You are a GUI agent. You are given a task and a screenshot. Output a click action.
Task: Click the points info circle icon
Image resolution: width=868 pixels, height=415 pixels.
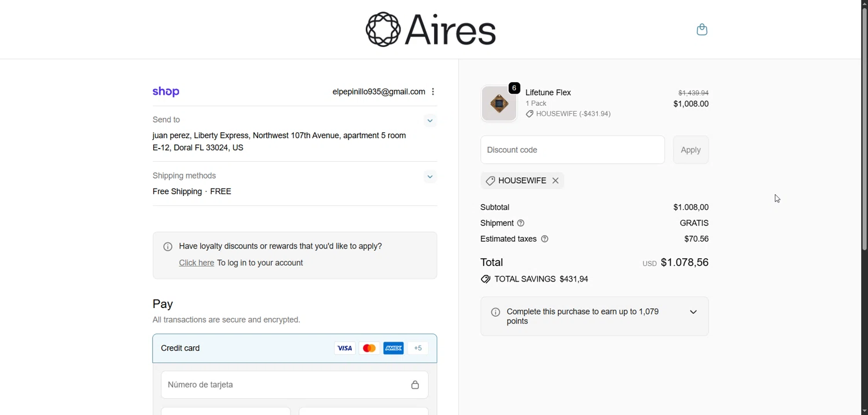[x=495, y=313]
